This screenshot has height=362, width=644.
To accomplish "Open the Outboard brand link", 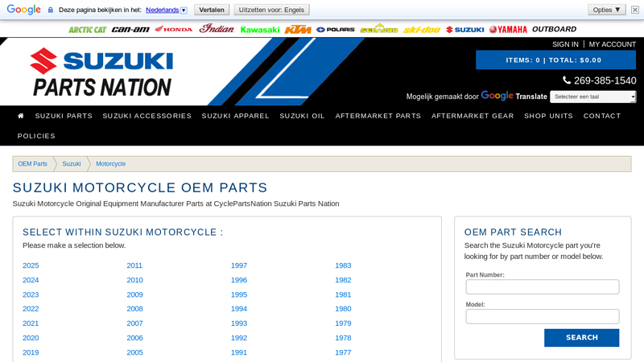I will 554,29.
